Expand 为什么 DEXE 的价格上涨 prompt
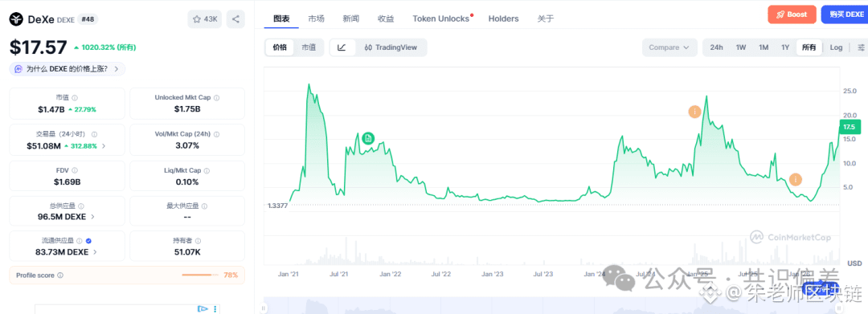 (68, 69)
